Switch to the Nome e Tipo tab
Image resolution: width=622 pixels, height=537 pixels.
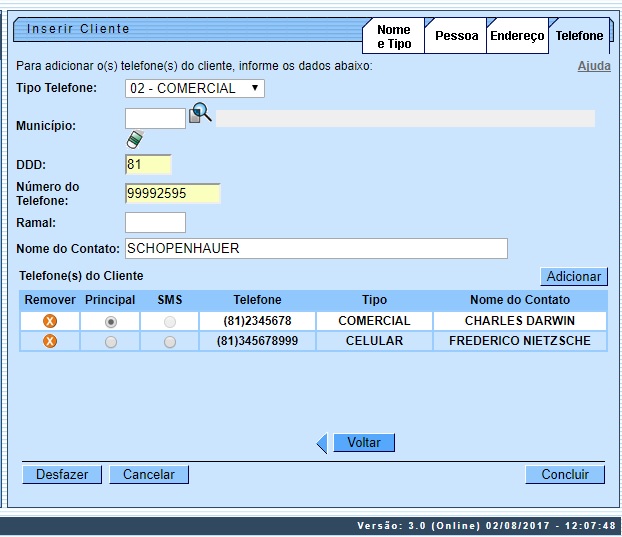click(393, 37)
